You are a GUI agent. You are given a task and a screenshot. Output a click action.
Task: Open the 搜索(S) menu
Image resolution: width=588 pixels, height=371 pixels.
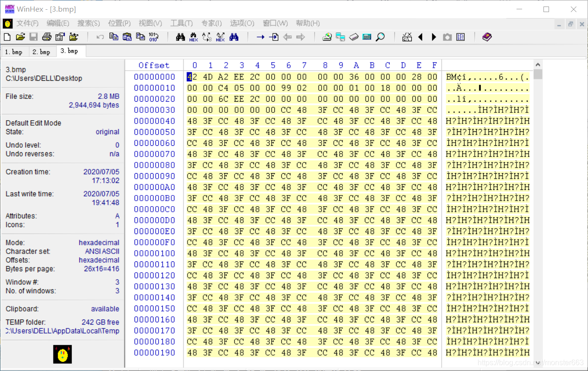click(x=89, y=23)
